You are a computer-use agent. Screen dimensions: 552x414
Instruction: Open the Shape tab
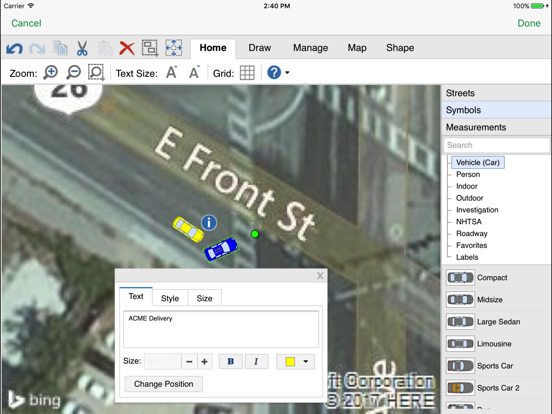tap(400, 48)
